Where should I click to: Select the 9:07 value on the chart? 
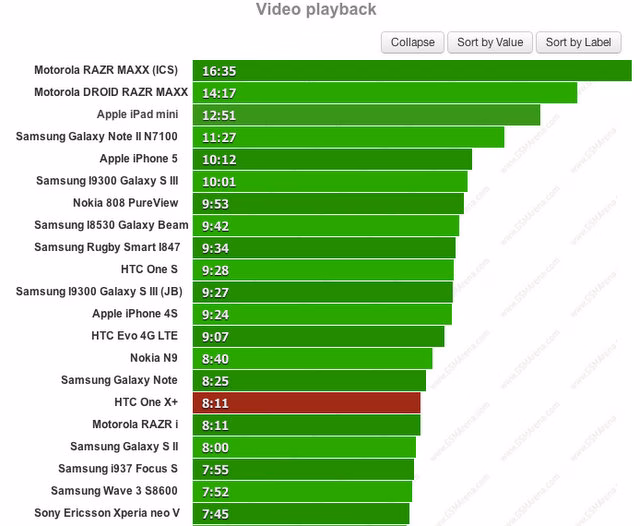[216, 337]
